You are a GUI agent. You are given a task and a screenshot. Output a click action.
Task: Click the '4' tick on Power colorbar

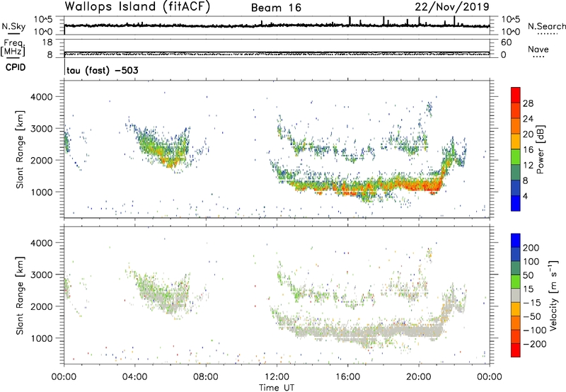pos(525,196)
